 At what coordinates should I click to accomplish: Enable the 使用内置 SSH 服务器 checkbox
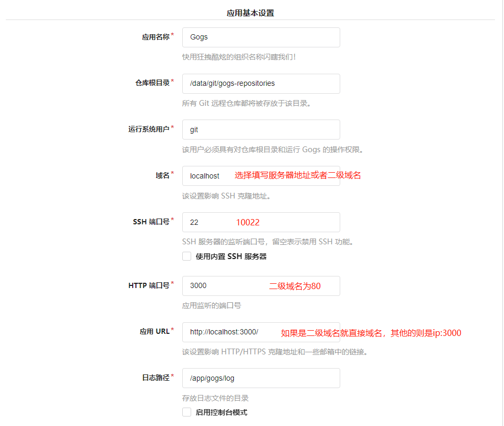click(x=187, y=256)
